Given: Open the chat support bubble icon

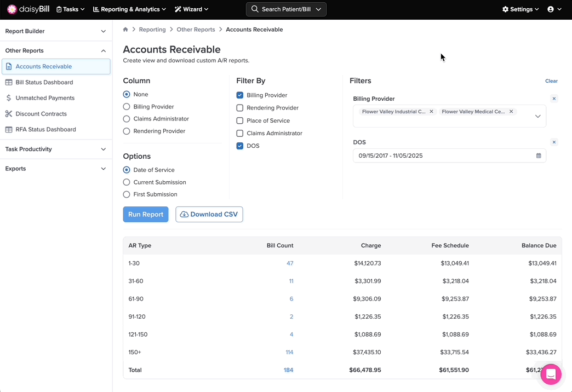Looking at the screenshot, I should tap(551, 374).
